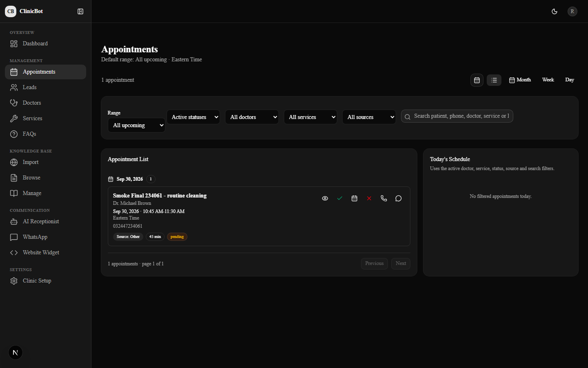View appointment details eye icon
The width and height of the screenshot is (588, 368).
click(x=325, y=198)
